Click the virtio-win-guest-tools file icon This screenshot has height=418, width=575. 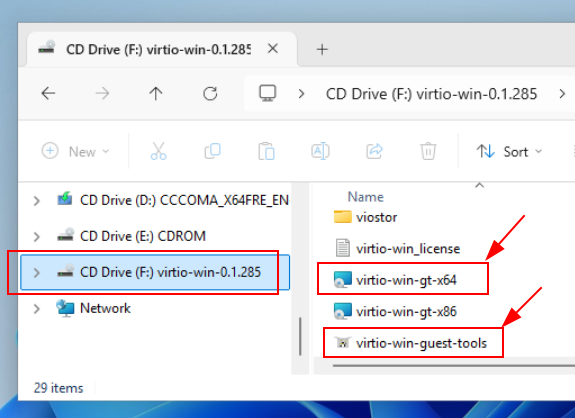click(x=343, y=343)
